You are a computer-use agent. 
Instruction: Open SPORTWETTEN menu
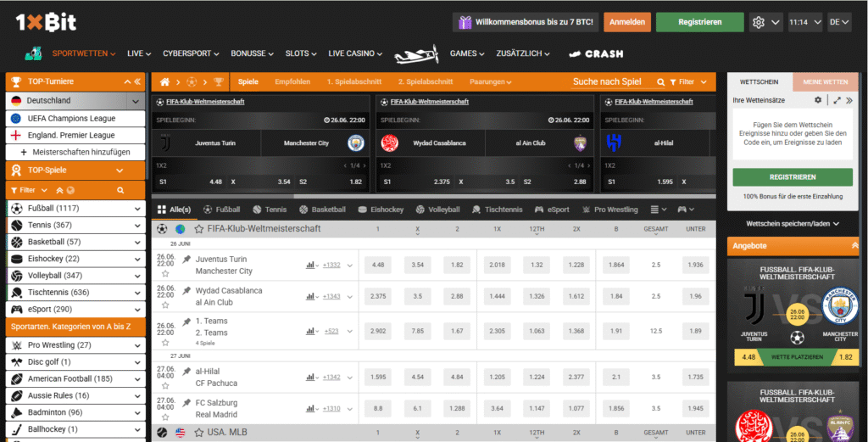tap(84, 53)
